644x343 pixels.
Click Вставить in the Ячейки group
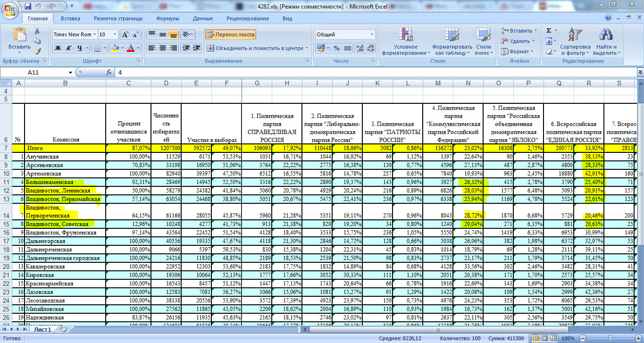tap(518, 31)
